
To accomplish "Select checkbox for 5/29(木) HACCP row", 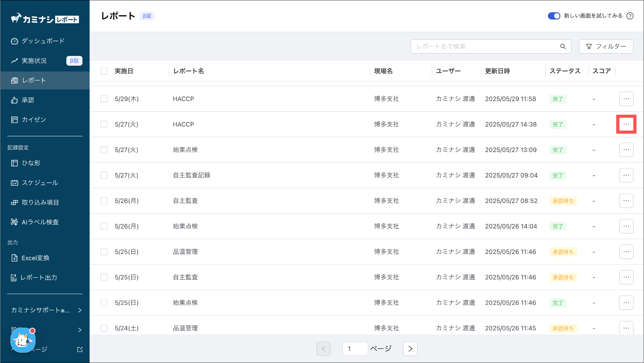I will click(x=104, y=99).
